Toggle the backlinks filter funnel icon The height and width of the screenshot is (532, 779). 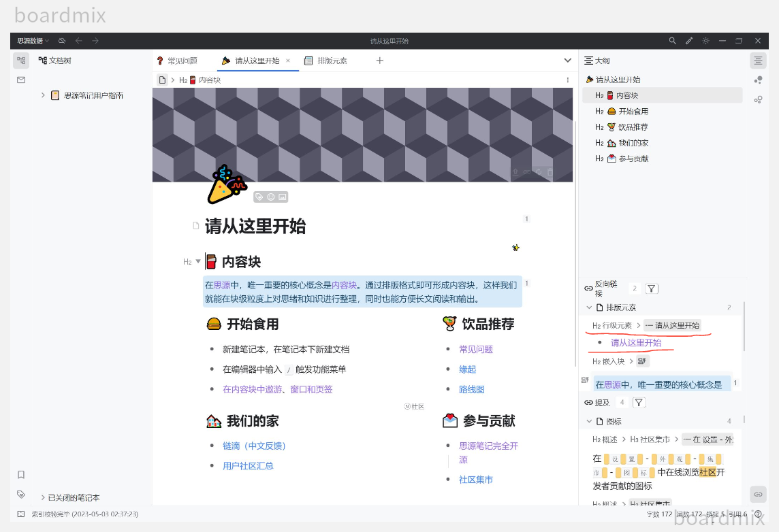[x=652, y=288]
